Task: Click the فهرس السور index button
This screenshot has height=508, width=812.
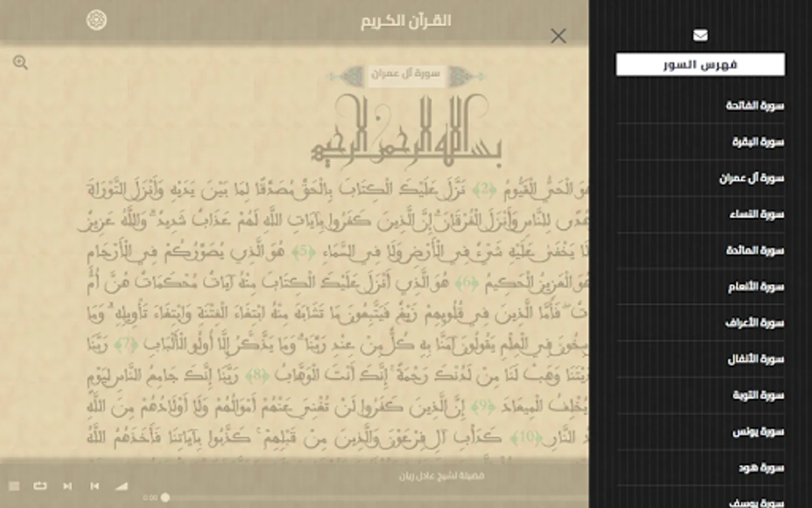Action: 700,64
